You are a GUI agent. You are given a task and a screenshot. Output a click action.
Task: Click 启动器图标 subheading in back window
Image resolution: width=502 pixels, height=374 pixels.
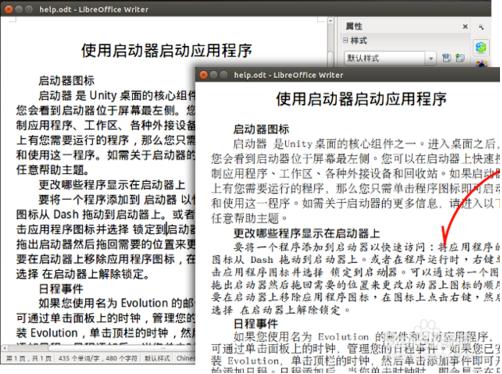click(66, 80)
